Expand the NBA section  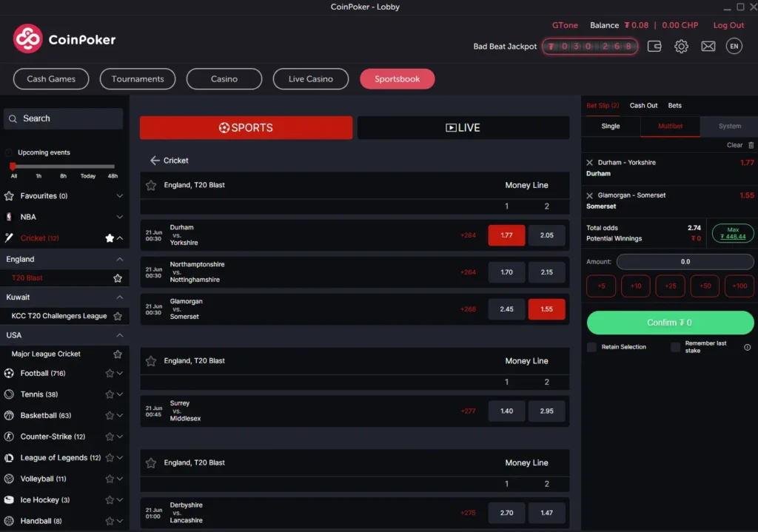pyautogui.click(x=119, y=217)
